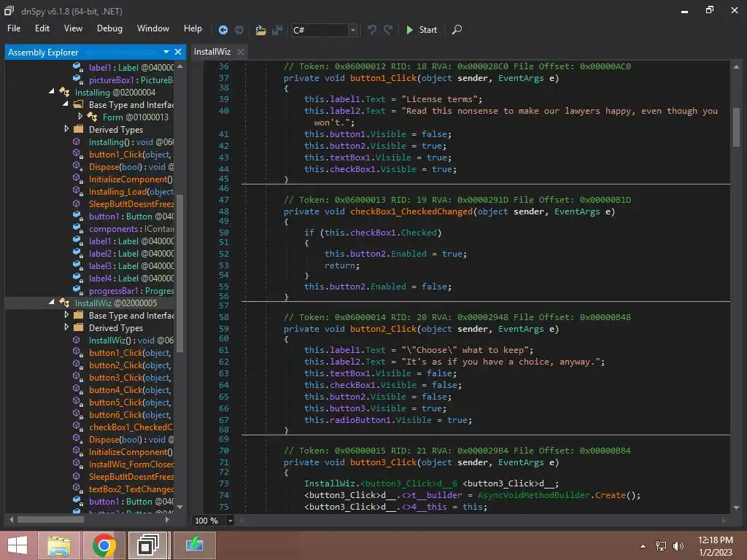Collapse the InstallWiz class node
This screenshot has height=560, width=747.
coord(53,303)
